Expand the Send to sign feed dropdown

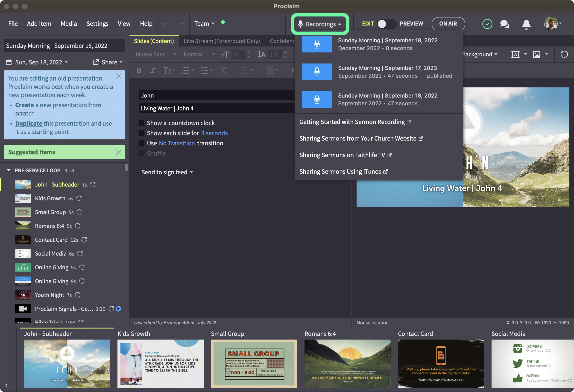[167, 172]
